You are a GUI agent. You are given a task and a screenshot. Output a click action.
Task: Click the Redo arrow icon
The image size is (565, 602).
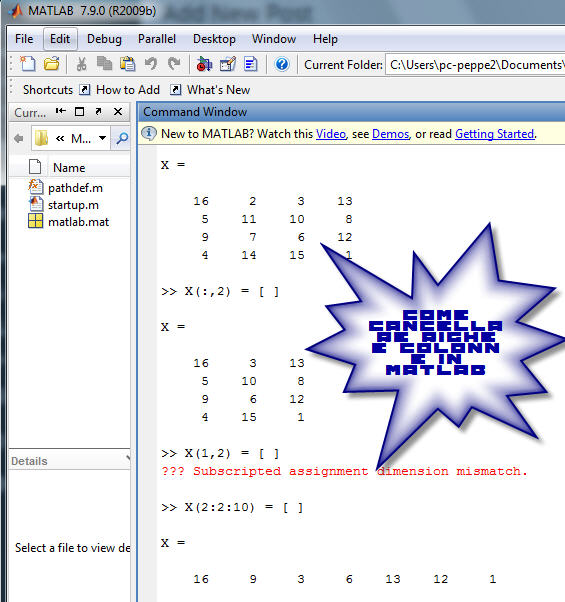174,64
